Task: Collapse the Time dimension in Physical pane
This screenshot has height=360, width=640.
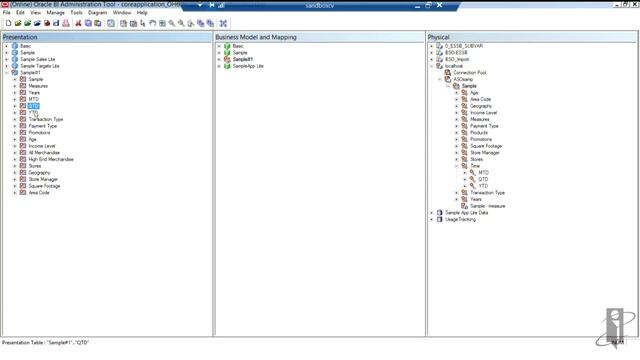Action: tap(456, 166)
